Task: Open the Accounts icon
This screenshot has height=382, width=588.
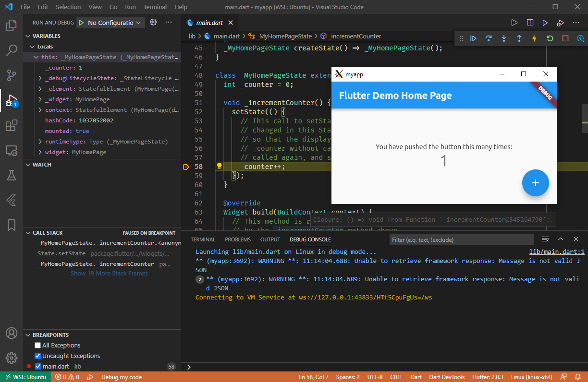Action: coord(12,333)
